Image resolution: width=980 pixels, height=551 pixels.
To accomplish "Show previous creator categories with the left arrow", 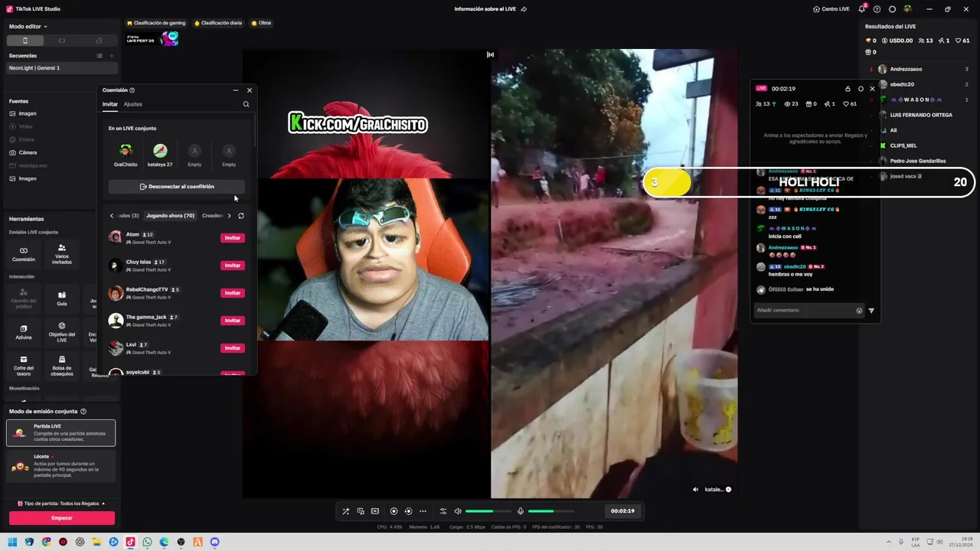I will click(112, 216).
